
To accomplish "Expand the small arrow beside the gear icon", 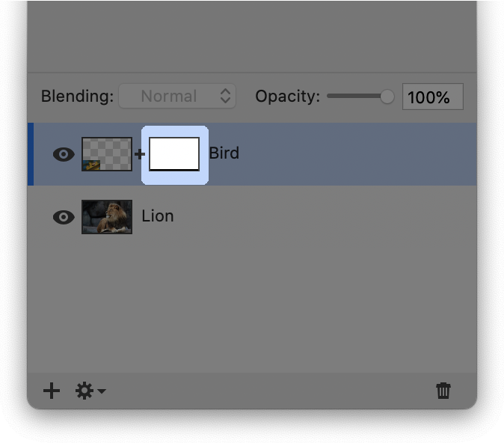I will pyautogui.click(x=102, y=391).
